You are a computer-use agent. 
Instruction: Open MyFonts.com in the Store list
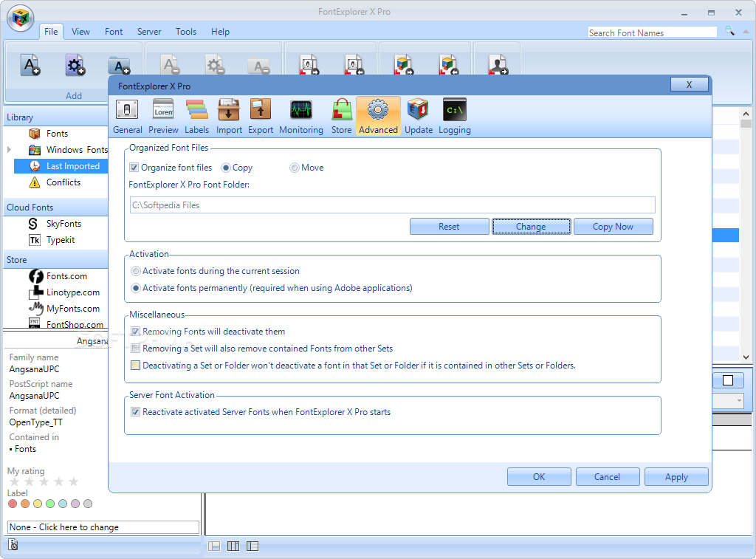[x=64, y=308]
